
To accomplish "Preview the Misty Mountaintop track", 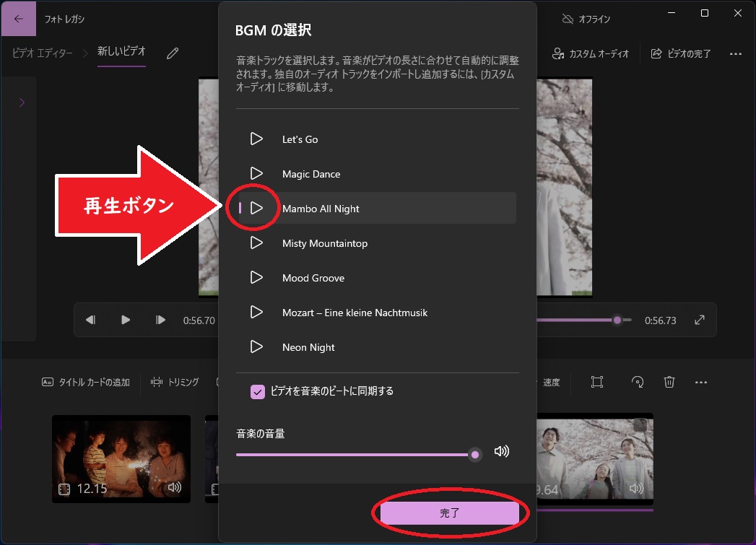I will [256, 243].
